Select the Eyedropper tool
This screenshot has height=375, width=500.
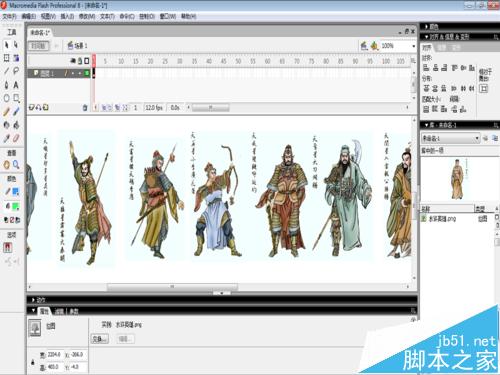point(7,138)
